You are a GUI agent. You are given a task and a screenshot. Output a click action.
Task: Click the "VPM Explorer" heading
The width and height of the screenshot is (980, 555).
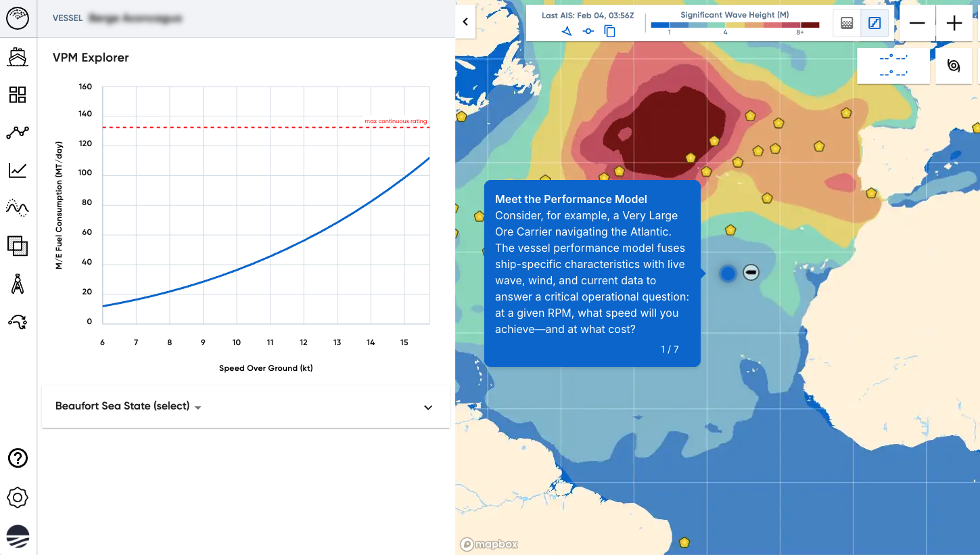point(91,58)
